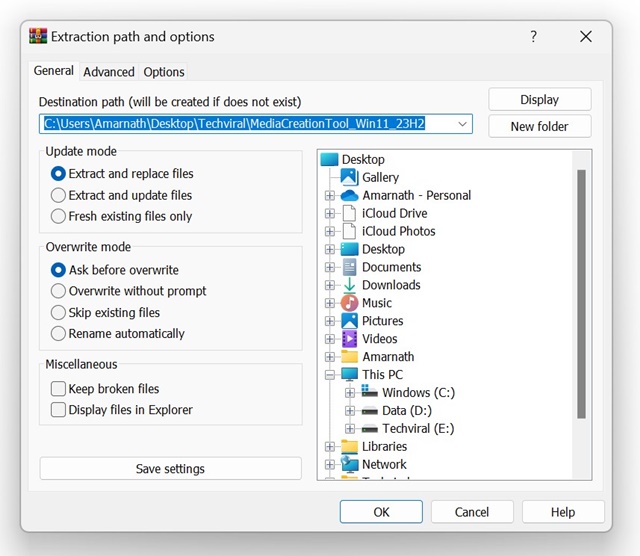Close the extraction dialog window
This screenshot has height=556, width=640.
(586, 36)
